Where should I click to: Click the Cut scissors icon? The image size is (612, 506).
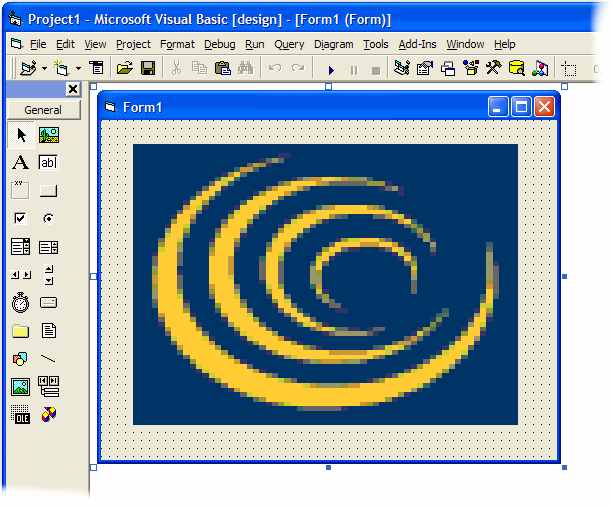(x=176, y=68)
